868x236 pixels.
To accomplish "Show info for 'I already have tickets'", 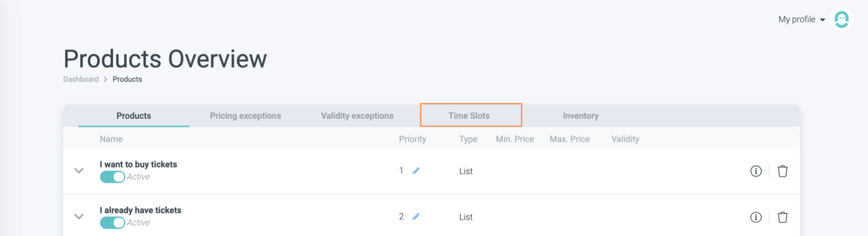I will tap(756, 217).
